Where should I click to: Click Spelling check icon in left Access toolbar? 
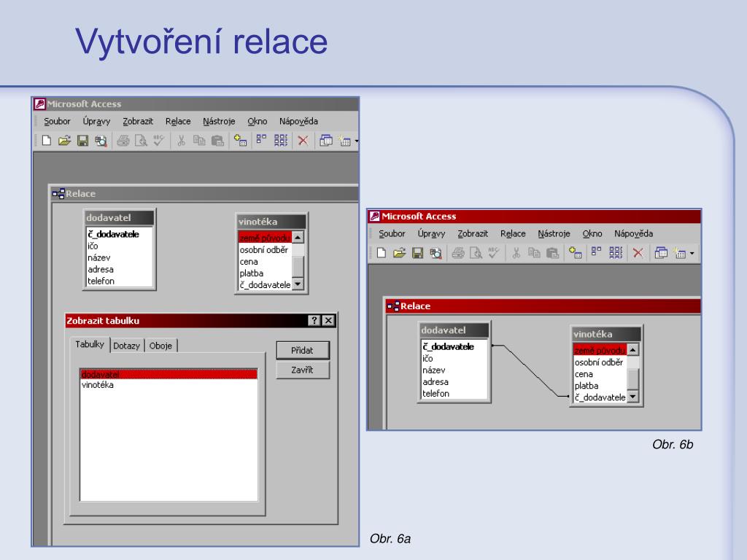(x=158, y=140)
